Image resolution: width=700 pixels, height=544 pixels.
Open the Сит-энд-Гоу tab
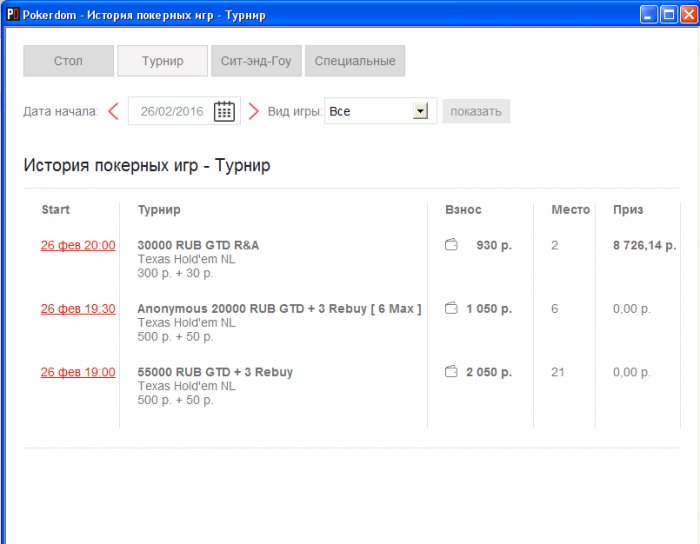[256, 61]
